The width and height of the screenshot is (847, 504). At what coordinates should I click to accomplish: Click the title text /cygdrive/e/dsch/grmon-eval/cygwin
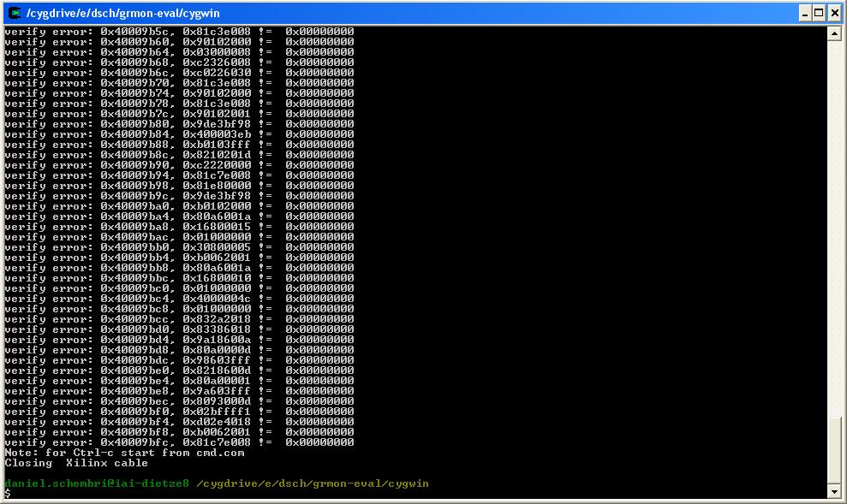click(123, 13)
